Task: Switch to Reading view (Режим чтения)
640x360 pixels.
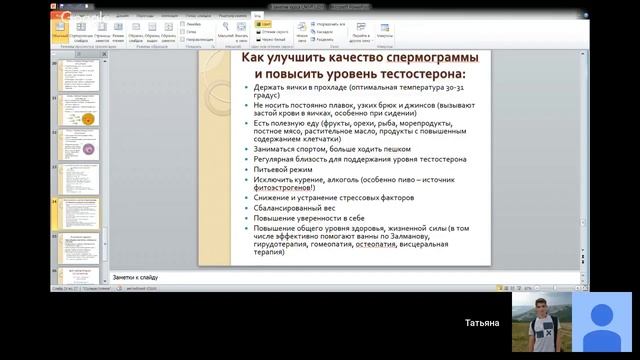Action: click(x=118, y=32)
